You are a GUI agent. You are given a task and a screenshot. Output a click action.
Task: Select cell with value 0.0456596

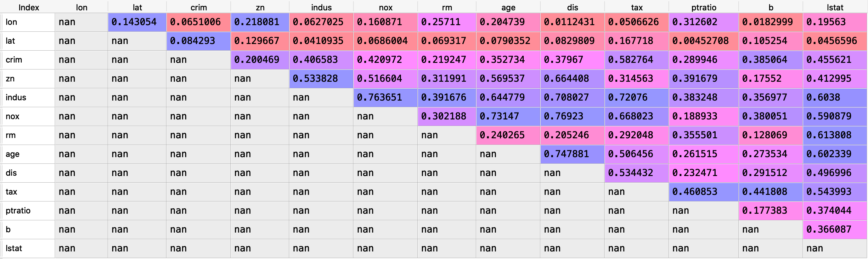tap(835, 41)
